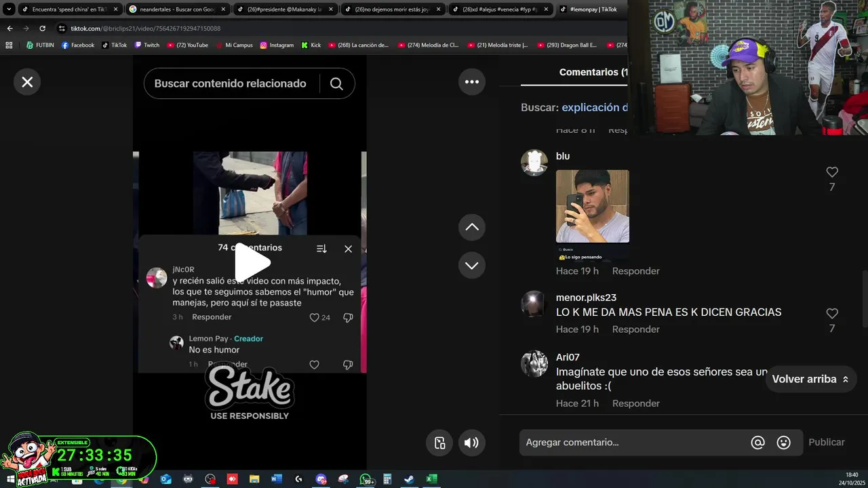Open the Instagram bookmark
This screenshot has width=868, height=488.
click(277, 45)
